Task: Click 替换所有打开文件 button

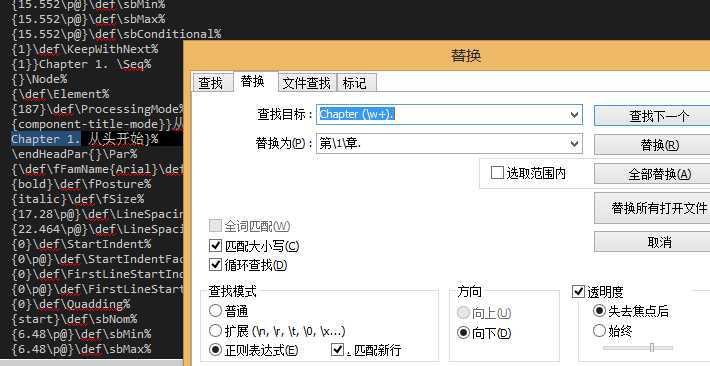Action: 652,208
